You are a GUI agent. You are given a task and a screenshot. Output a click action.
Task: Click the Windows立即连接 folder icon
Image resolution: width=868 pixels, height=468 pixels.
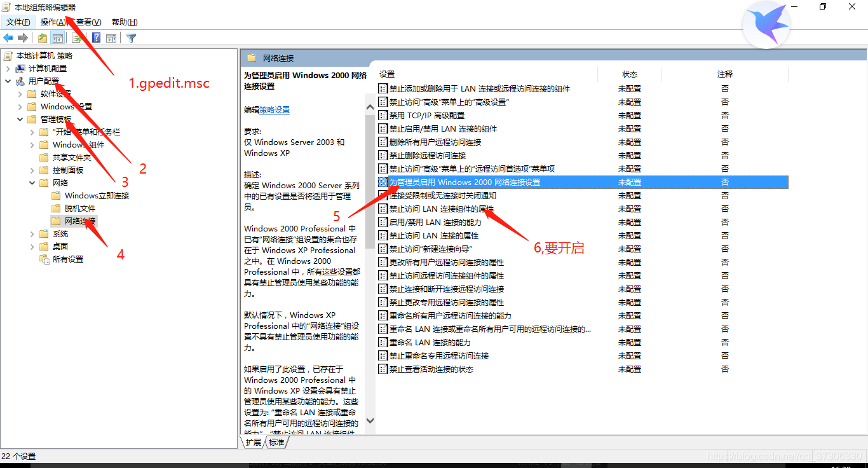57,195
